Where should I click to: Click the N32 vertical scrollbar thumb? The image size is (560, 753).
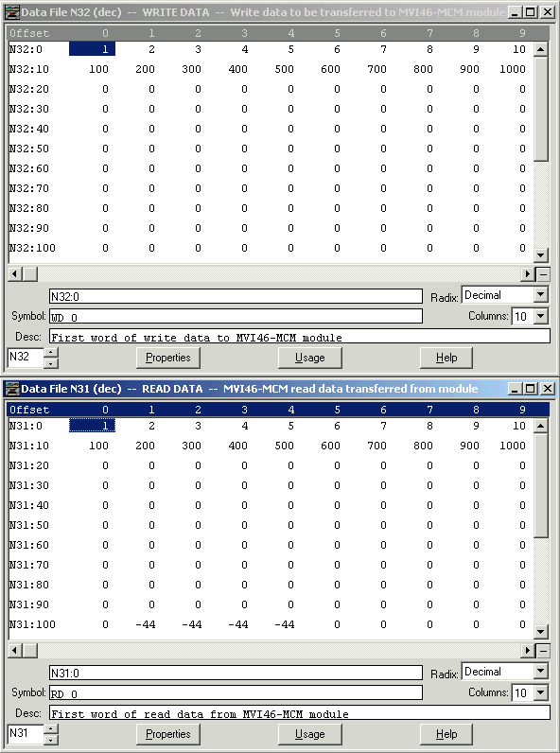click(x=541, y=109)
